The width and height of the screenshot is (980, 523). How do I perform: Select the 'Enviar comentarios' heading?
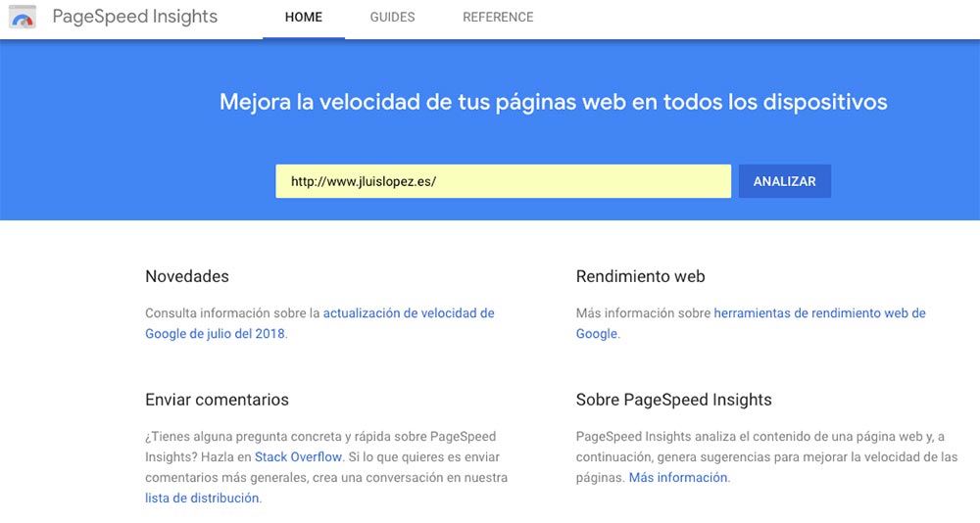pos(217,400)
